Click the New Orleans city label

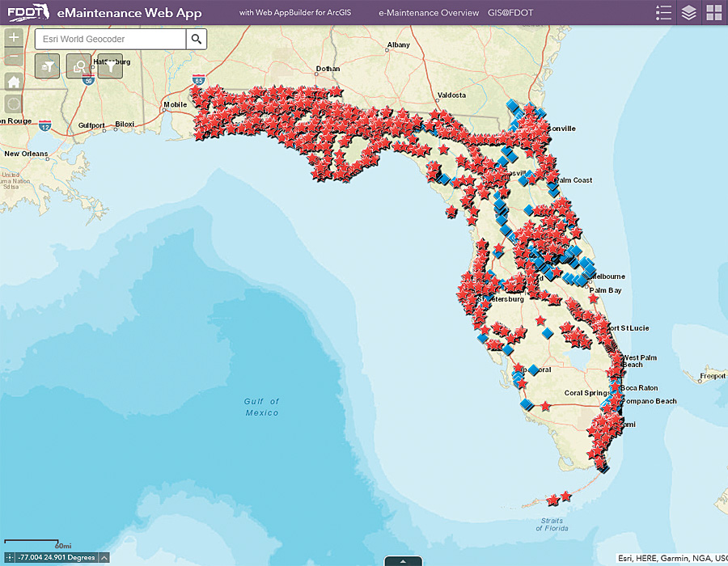click(26, 154)
